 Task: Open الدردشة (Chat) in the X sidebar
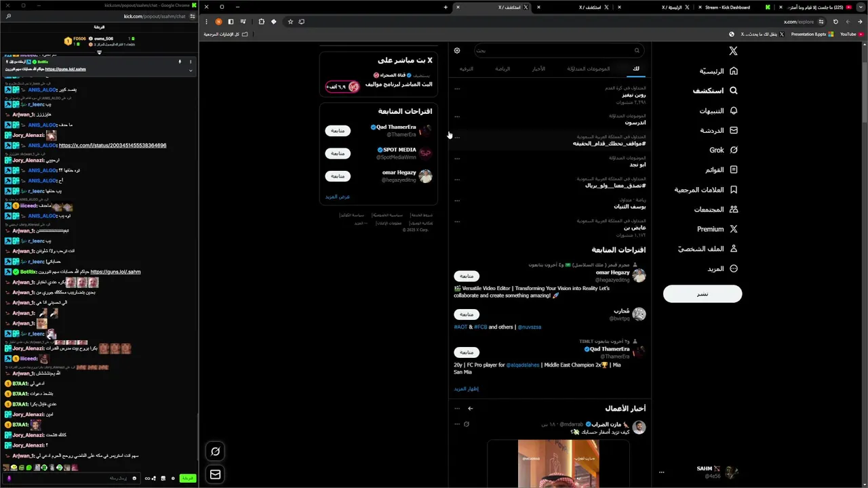(x=719, y=130)
